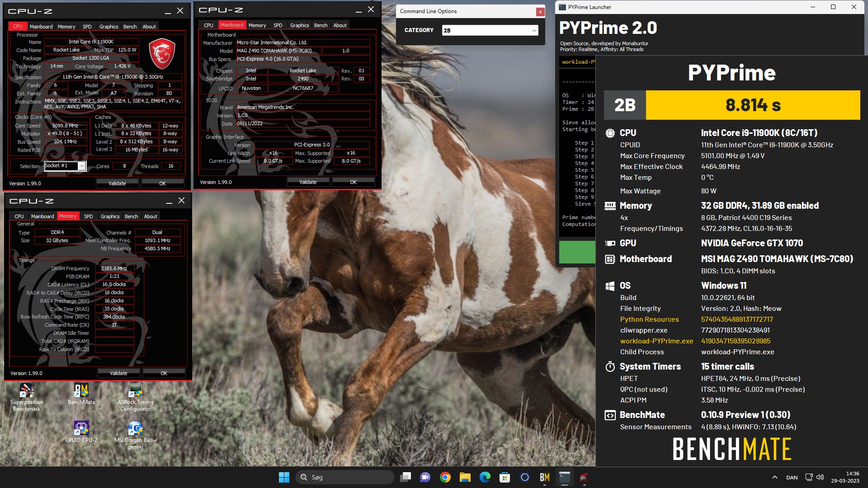Click the CAS# Latency value 16.0 clocks
The width and height of the screenshot is (868, 488).
(114, 284)
